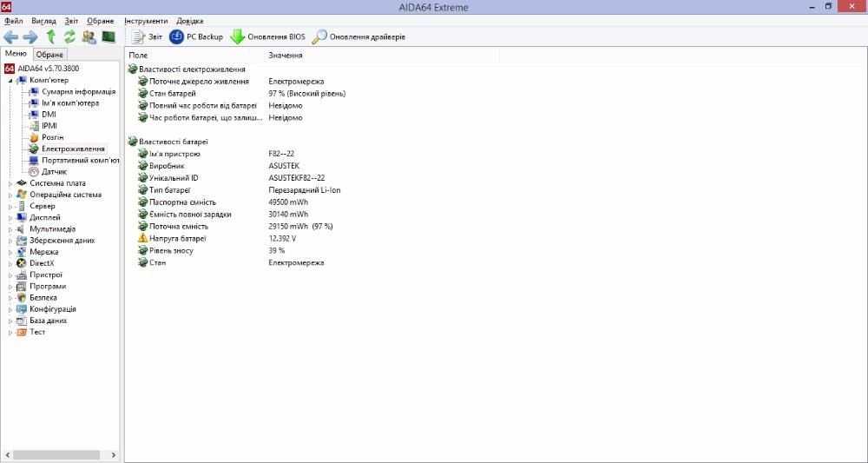Click the Тест category icon
Screen dimensions: 868x463
click(22, 333)
